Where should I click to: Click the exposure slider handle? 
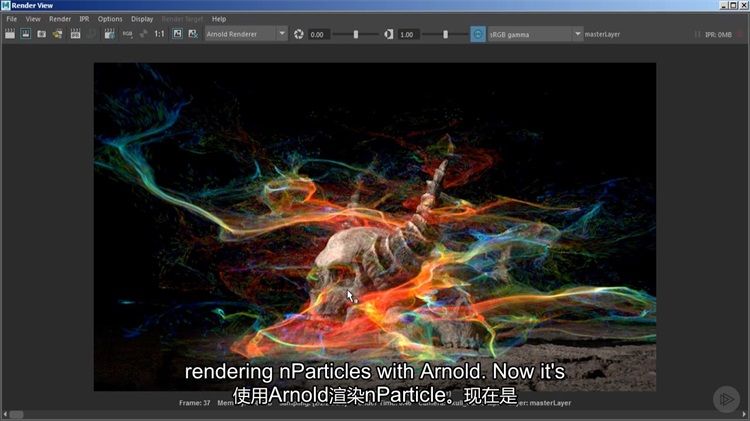click(x=355, y=34)
